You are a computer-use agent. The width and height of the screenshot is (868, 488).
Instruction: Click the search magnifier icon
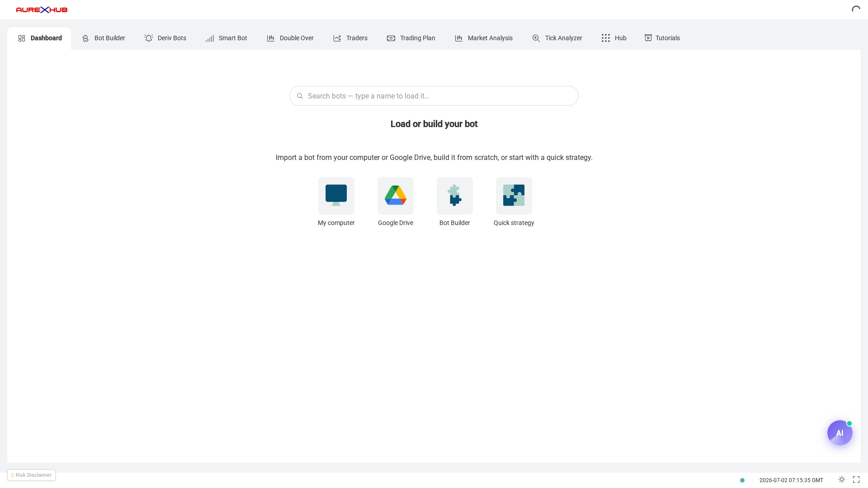(300, 96)
